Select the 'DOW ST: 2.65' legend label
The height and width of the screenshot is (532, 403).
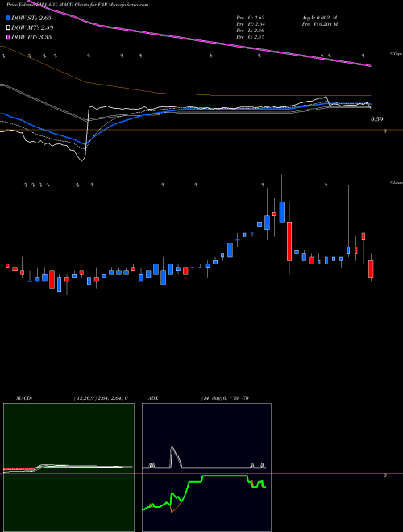[x=31, y=18]
